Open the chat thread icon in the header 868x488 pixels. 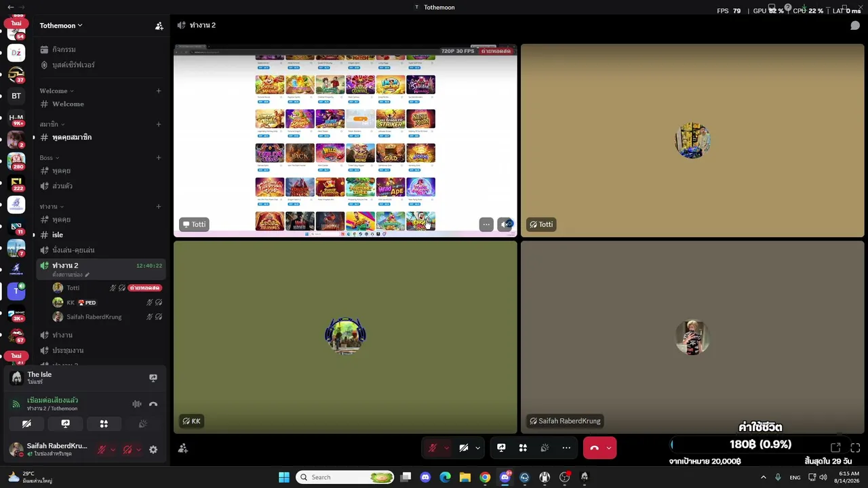[x=855, y=26]
